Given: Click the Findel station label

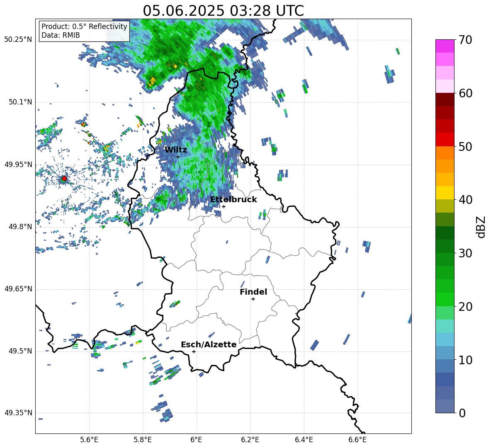Looking at the screenshot, I should tap(253, 292).
